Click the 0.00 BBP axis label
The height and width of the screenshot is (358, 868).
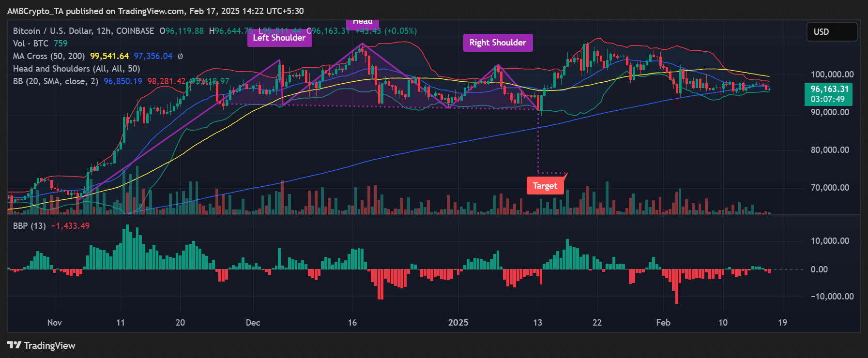pyautogui.click(x=819, y=269)
